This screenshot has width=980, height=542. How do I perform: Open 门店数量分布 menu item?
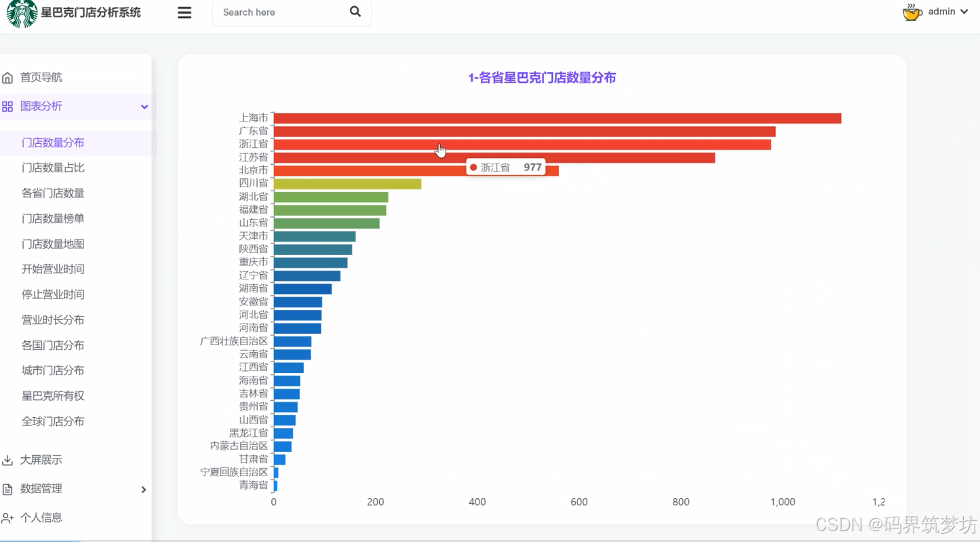tap(53, 142)
